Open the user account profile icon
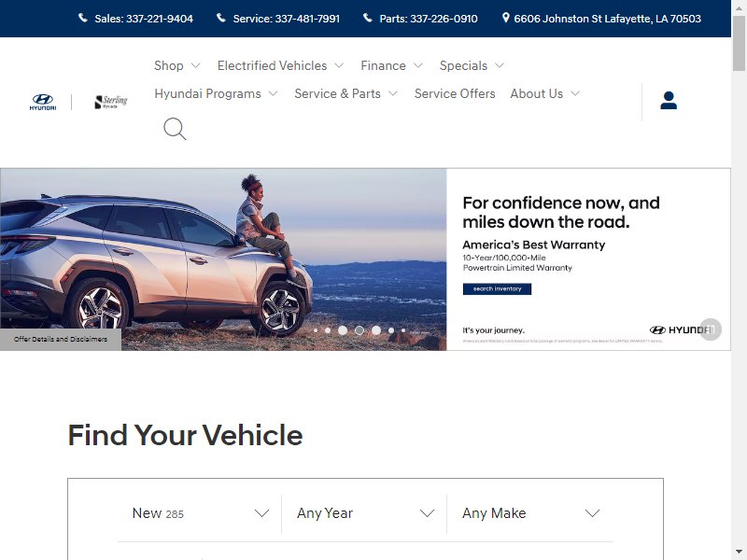Image resolution: width=747 pixels, height=560 pixels. click(x=669, y=101)
